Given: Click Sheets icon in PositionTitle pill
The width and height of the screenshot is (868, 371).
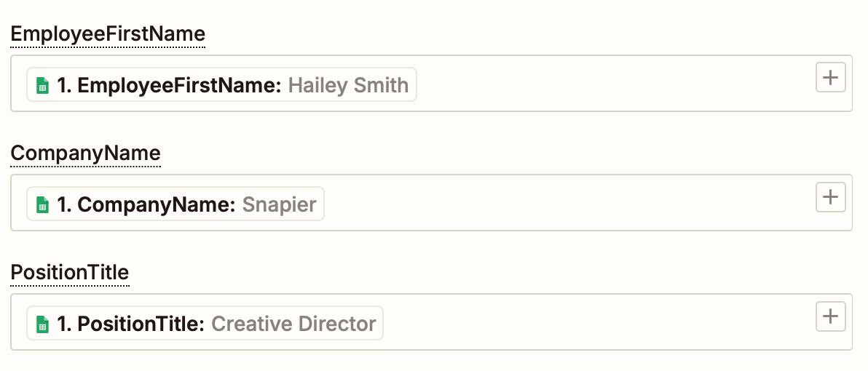Looking at the screenshot, I should point(43,324).
